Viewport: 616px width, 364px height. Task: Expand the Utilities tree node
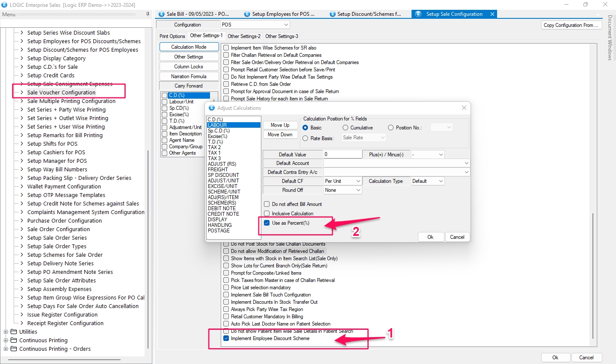click(6, 332)
